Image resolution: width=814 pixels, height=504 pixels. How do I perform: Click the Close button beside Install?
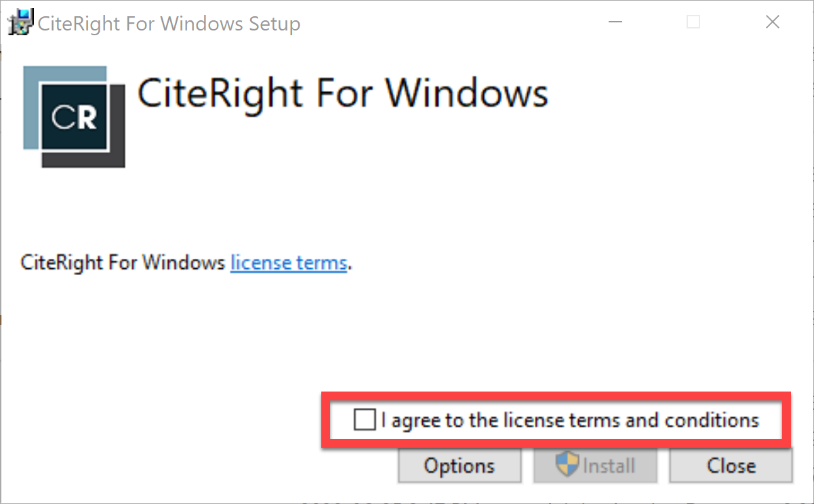pyautogui.click(x=731, y=466)
